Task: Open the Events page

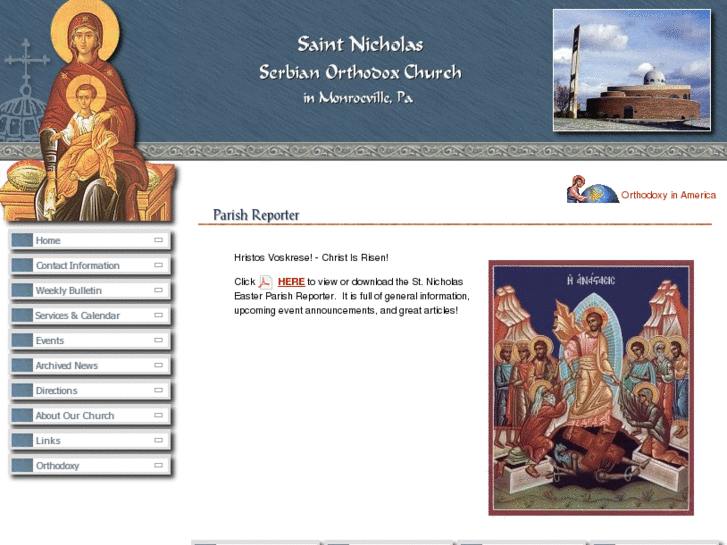Action: [90, 340]
